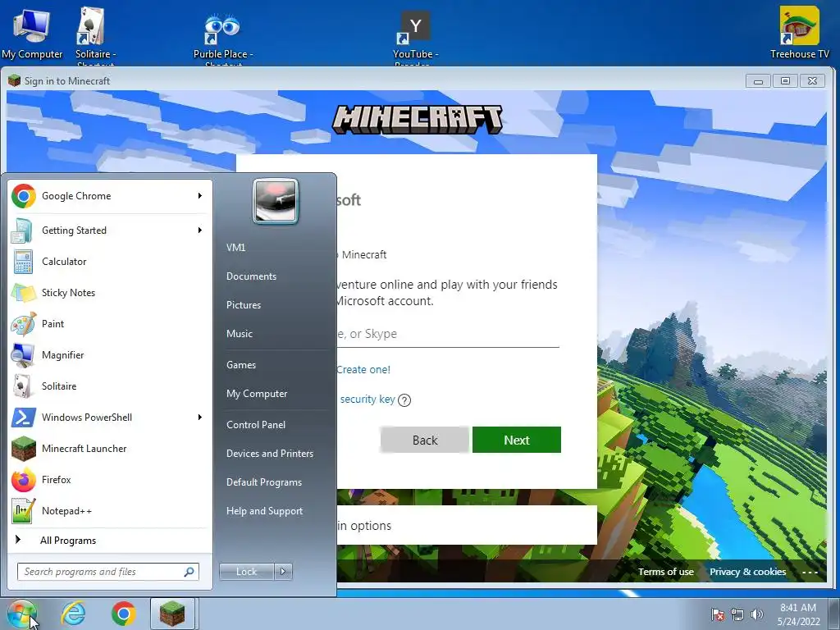Image resolution: width=840 pixels, height=630 pixels.
Task: Open the Sticky Notes icon
Action: tap(24, 293)
